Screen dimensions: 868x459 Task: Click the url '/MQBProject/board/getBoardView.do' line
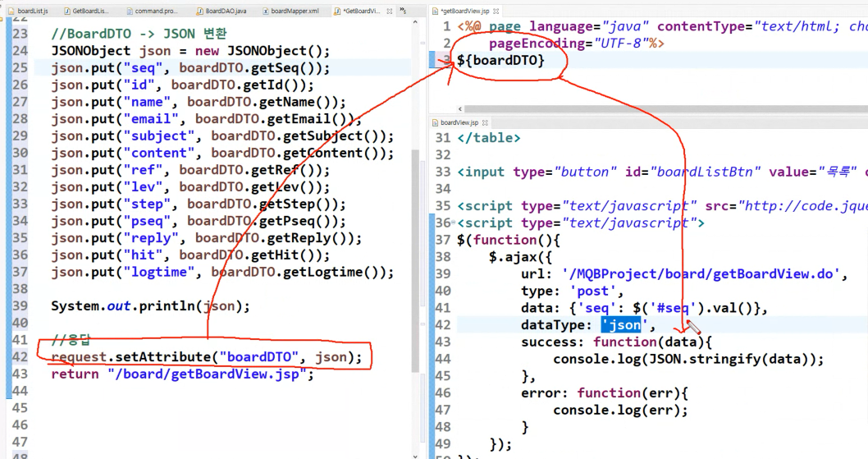[684, 274]
